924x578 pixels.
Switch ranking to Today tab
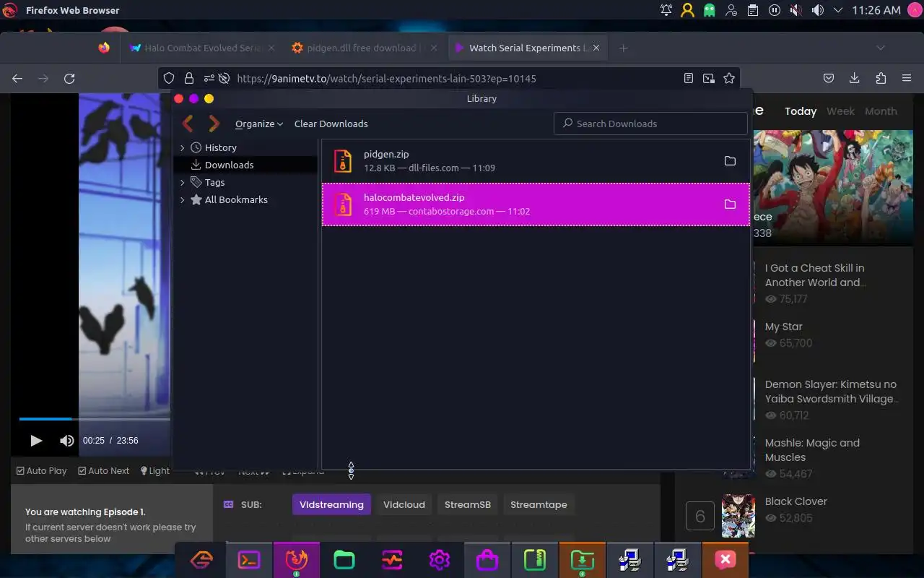pos(801,111)
